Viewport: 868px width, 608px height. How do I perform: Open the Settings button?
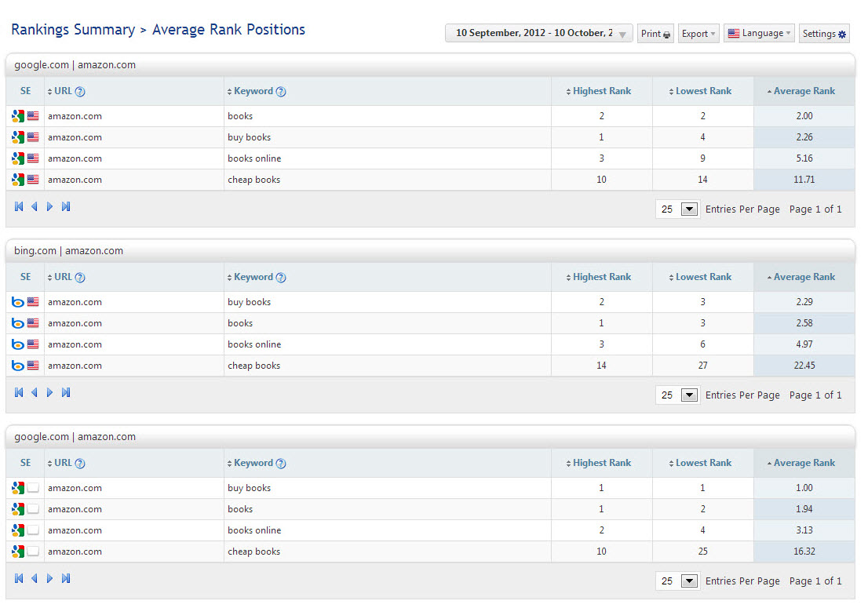[824, 34]
